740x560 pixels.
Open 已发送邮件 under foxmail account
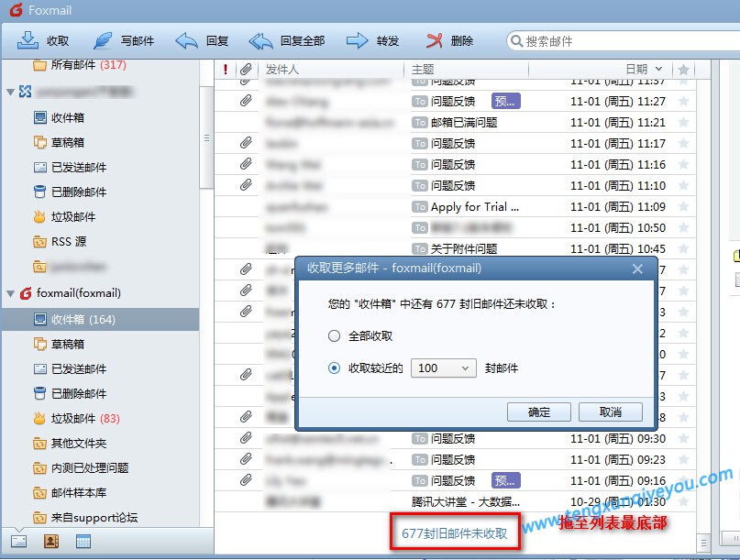pyautogui.click(x=71, y=369)
